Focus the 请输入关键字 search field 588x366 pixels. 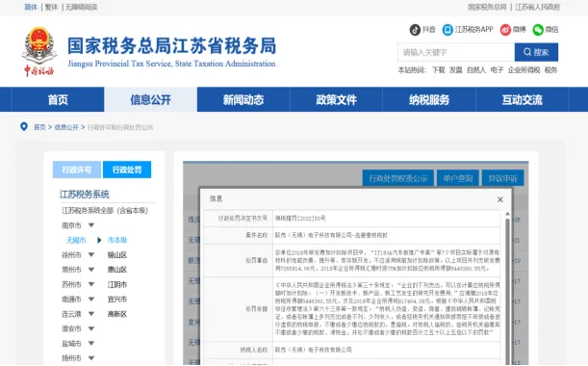coord(456,52)
